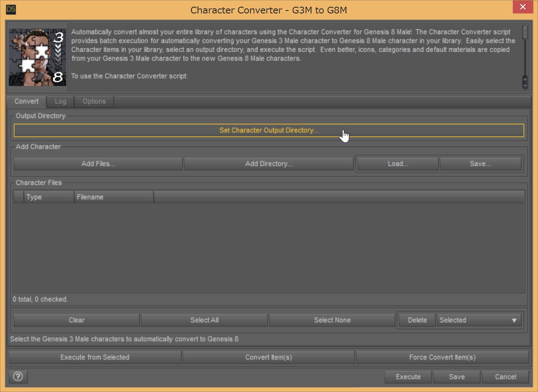Click the Character Converter puzzle thumbnail

point(37,57)
